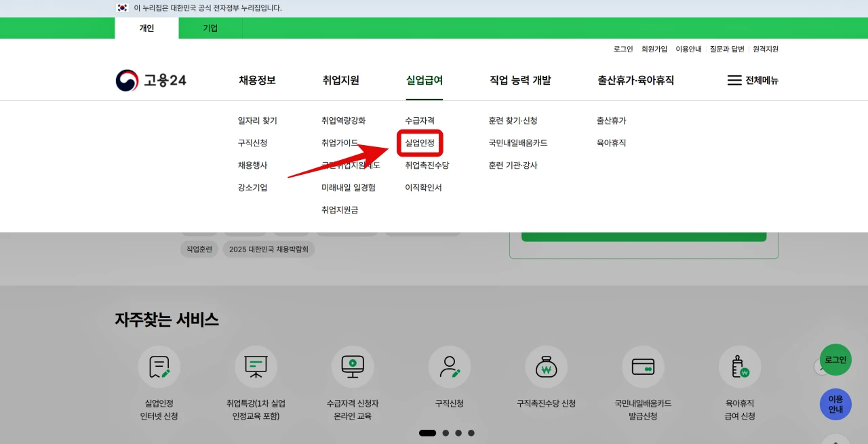
Task: Select 실업인정 under 실업급여
Action: (x=419, y=143)
